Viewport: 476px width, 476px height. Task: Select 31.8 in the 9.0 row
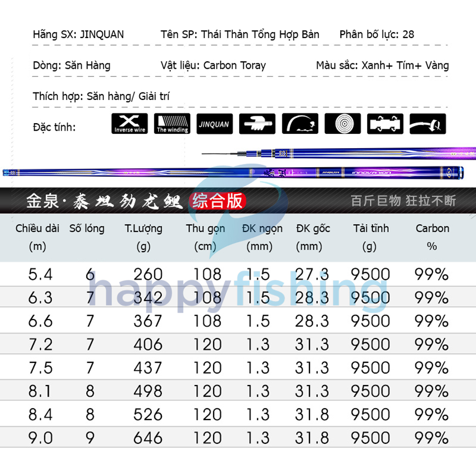(x=312, y=438)
